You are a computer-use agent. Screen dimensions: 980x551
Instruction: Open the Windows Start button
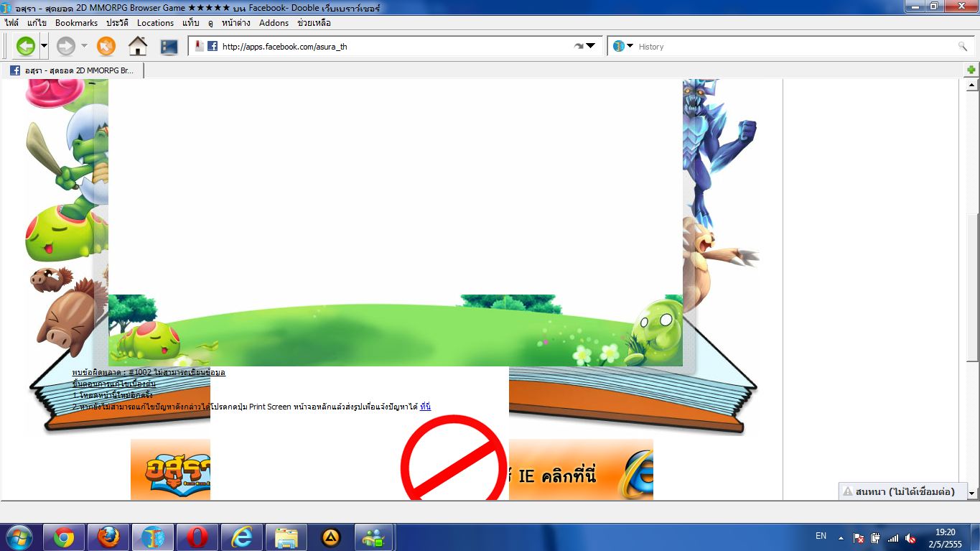[19, 537]
